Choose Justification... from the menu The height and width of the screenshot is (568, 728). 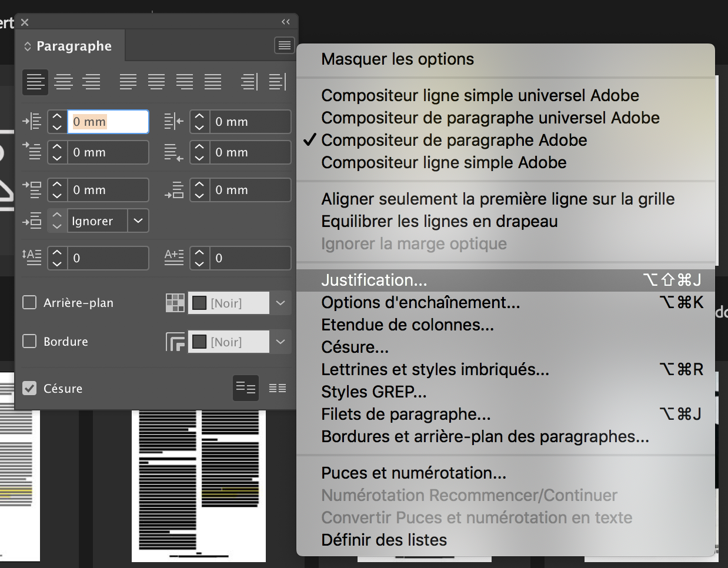(x=374, y=280)
